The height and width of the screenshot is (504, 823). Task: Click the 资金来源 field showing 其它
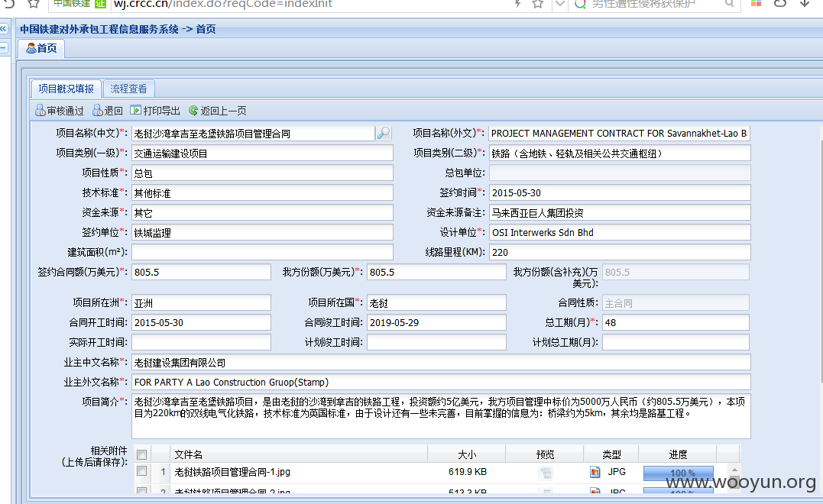pyautogui.click(x=262, y=212)
